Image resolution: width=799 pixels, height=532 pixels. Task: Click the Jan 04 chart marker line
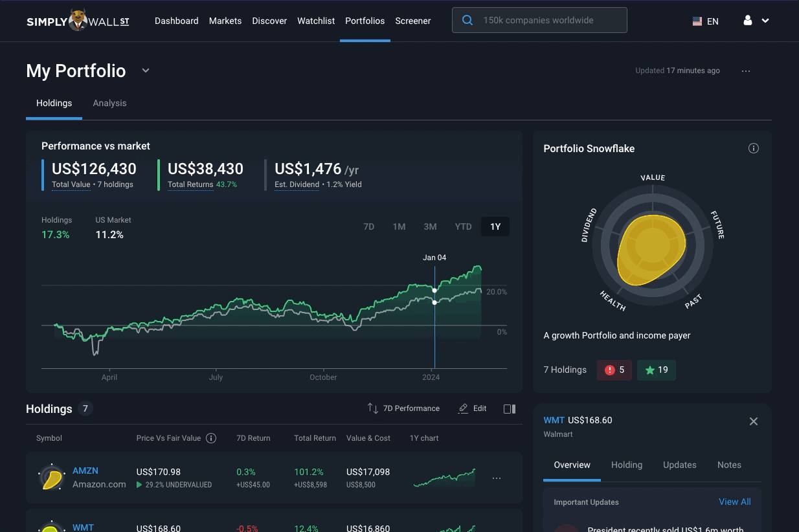[434, 314]
